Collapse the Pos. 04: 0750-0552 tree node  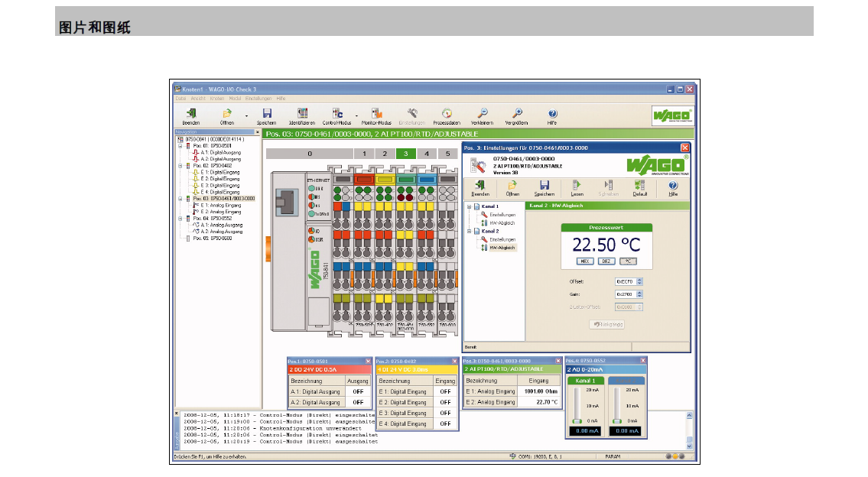coord(180,219)
